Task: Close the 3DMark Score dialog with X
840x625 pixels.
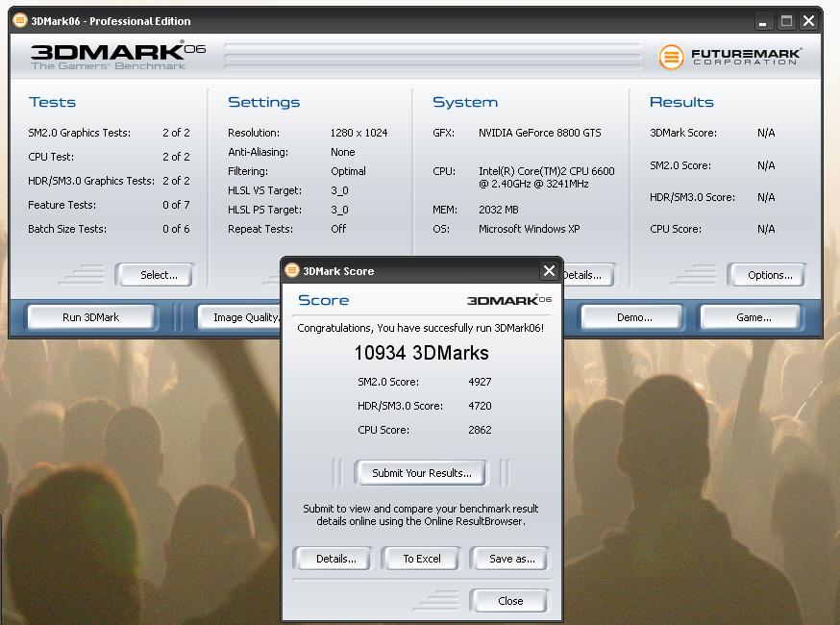Action: pos(549,271)
